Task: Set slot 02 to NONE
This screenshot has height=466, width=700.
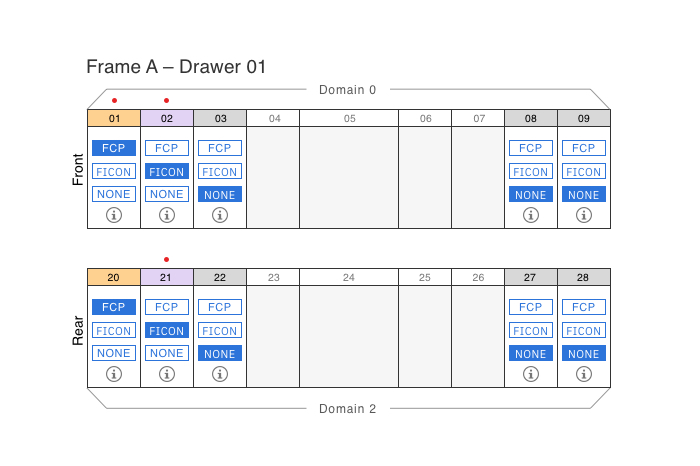Action: click(x=167, y=194)
